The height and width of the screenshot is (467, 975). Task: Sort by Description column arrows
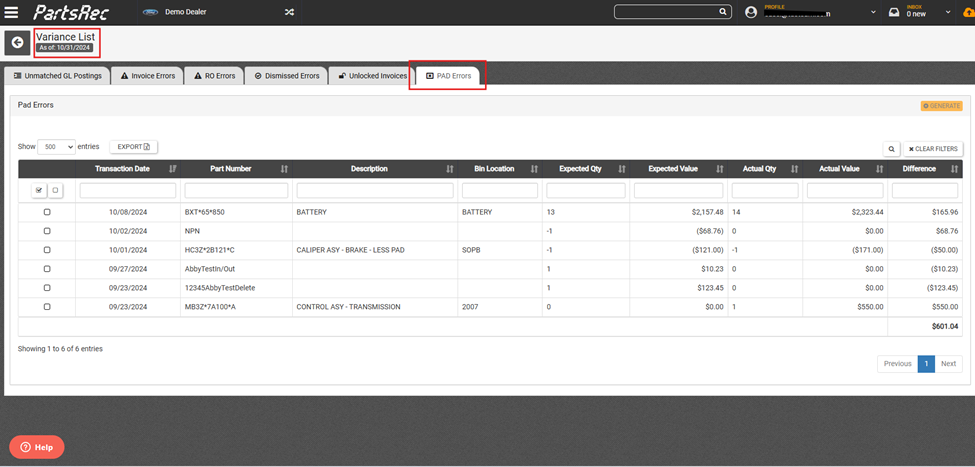(x=450, y=169)
